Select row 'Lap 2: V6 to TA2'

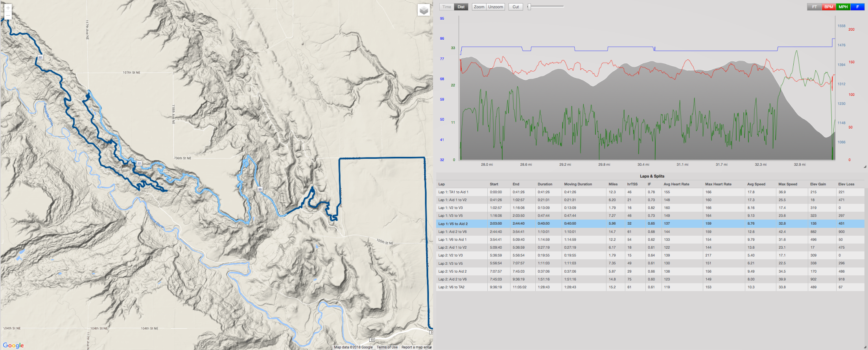(x=650, y=287)
